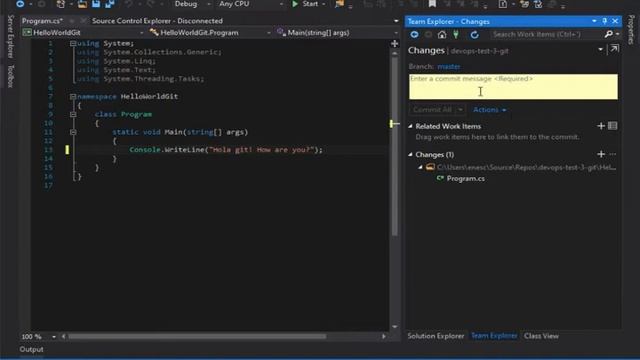Click the Open File folder icon
The width and height of the screenshot is (640, 360).
pos(82,4)
